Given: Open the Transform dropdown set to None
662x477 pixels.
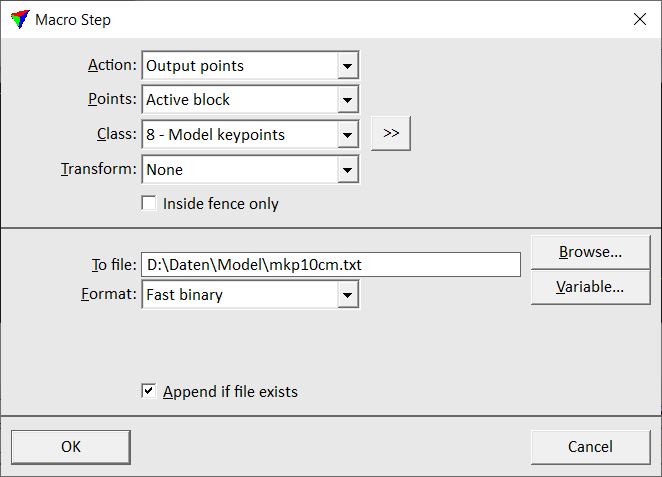Looking at the screenshot, I should pyautogui.click(x=250, y=170).
